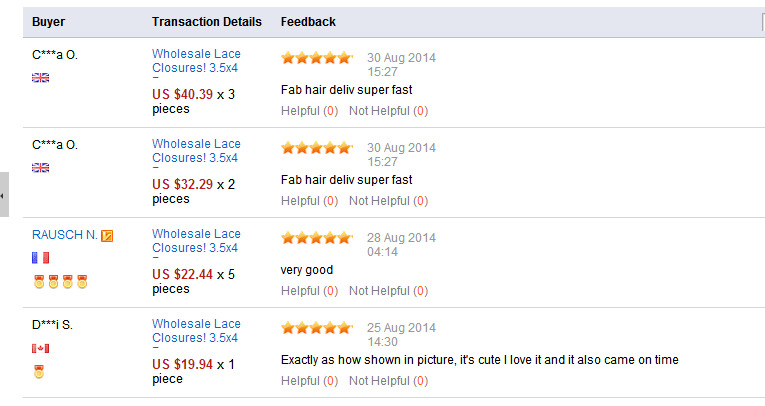The width and height of the screenshot is (765, 406).
Task: Click the five-star rating on the 25 Aug review
Action: click(x=316, y=328)
